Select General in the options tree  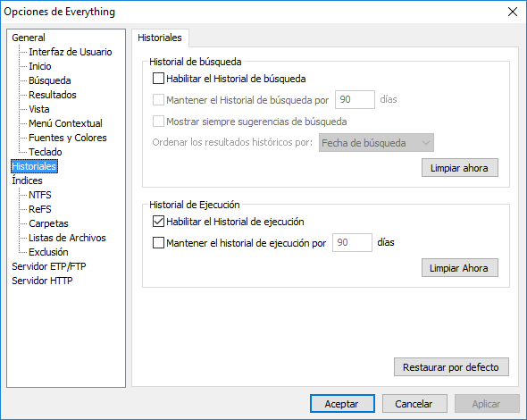point(29,38)
